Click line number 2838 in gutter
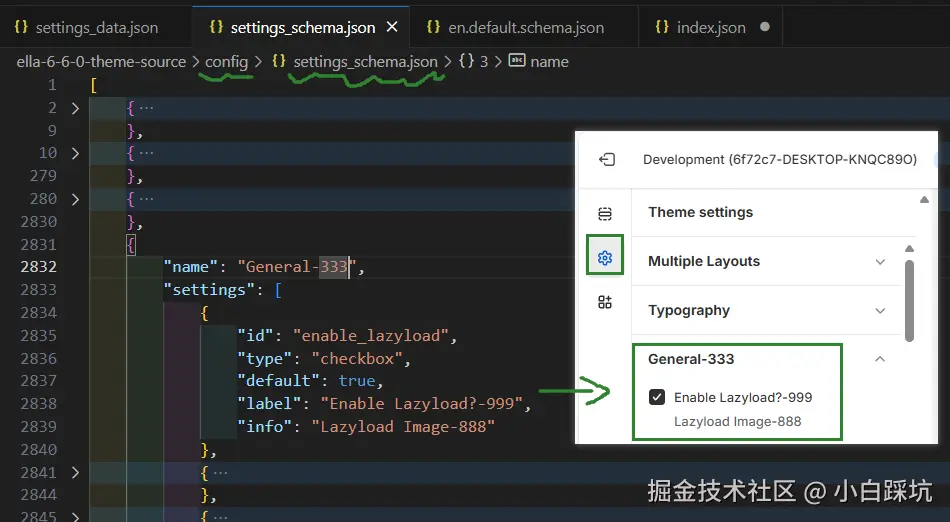Image resolution: width=950 pixels, height=522 pixels. [x=39, y=404]
